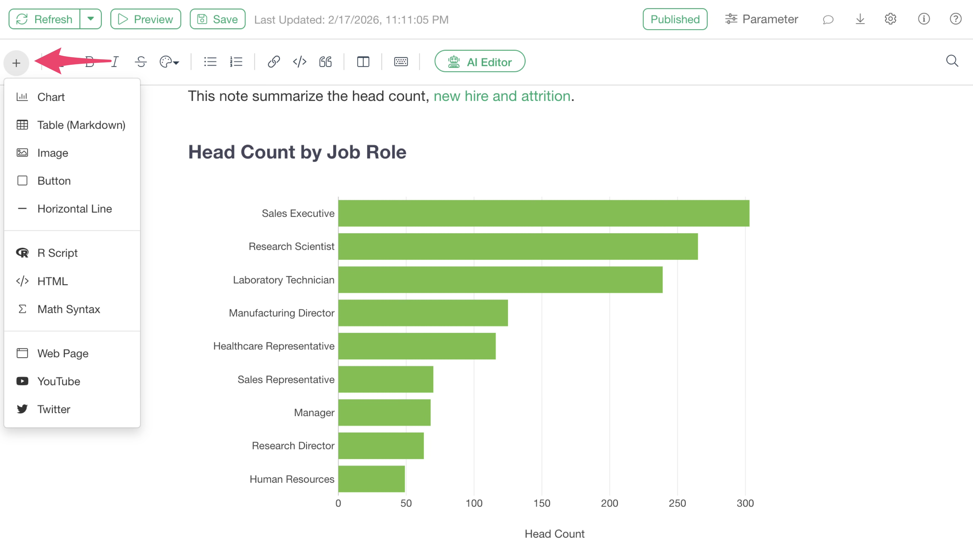973x560 pixels.
Task: Choose R Script in insert menu
Action: click(57, 253)
